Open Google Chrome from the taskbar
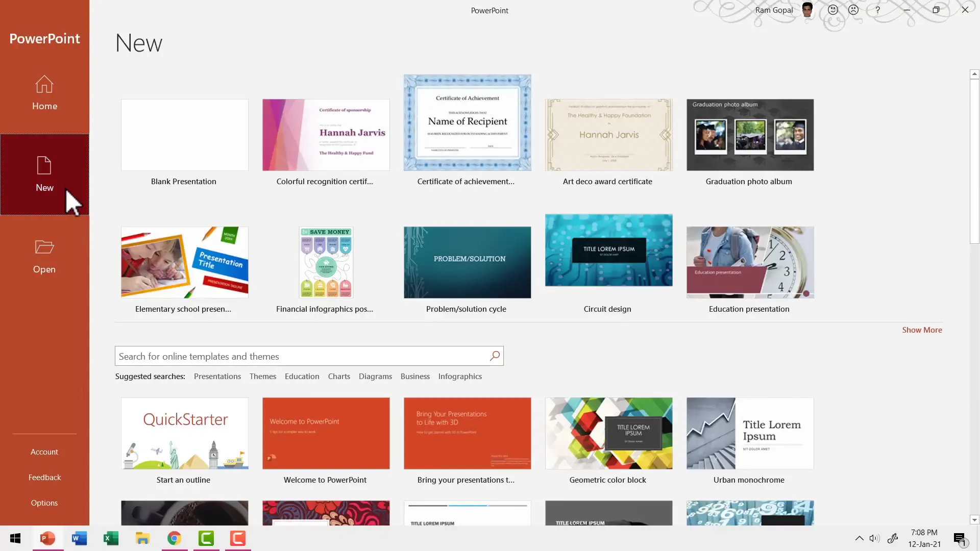 click(174, 538)
